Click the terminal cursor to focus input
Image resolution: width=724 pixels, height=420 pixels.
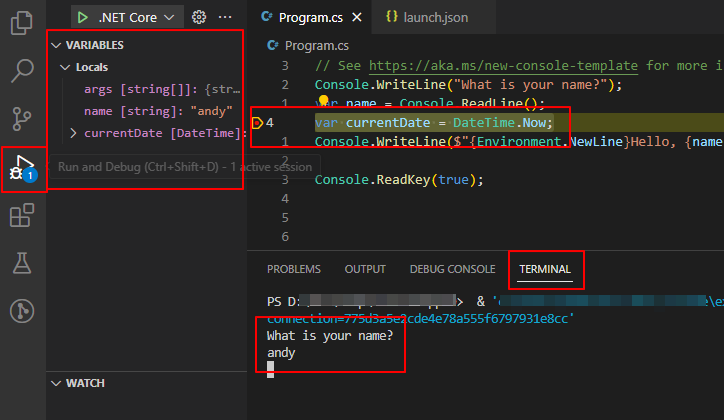coord(271,370)
